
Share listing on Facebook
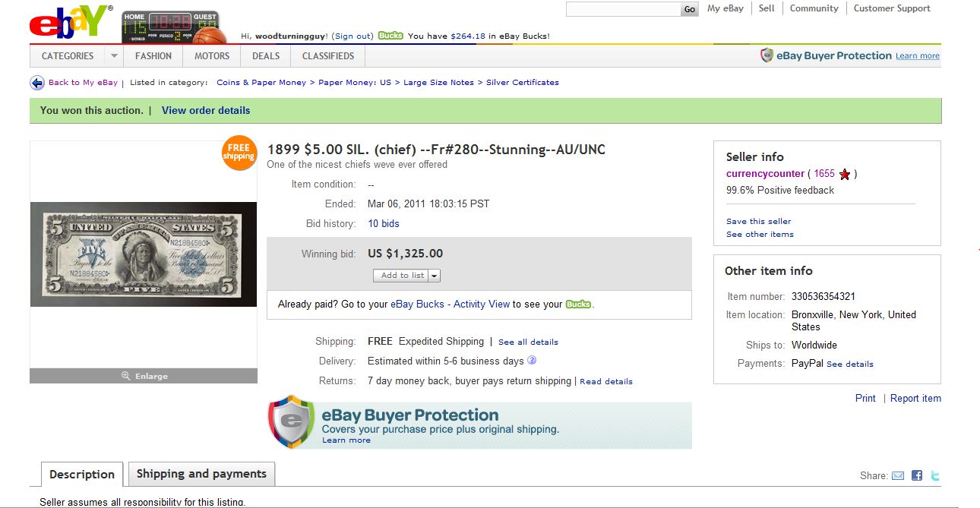click(917, 476)
